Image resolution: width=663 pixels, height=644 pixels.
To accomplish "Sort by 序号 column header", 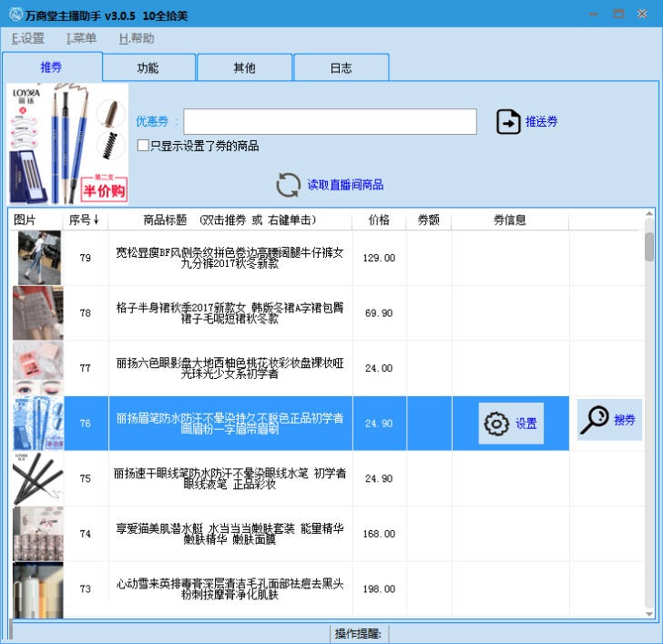I will point(84,220).
